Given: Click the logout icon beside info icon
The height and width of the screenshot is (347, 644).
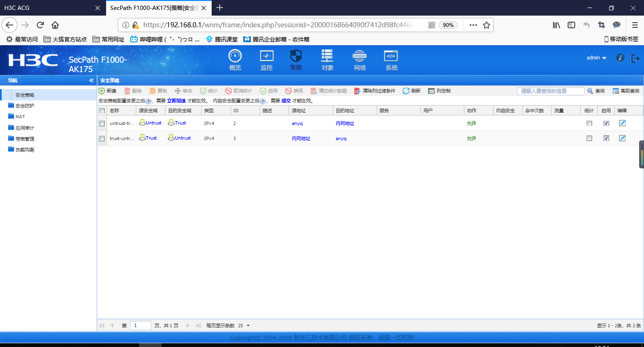Looking at the screenshot, I should click(635, 58).
